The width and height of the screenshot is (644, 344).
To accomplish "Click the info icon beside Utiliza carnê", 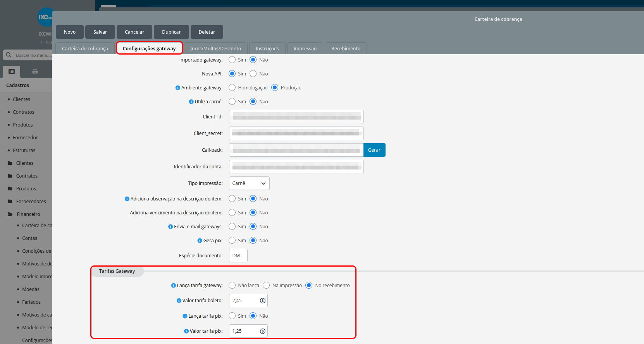I will (191, 102).
